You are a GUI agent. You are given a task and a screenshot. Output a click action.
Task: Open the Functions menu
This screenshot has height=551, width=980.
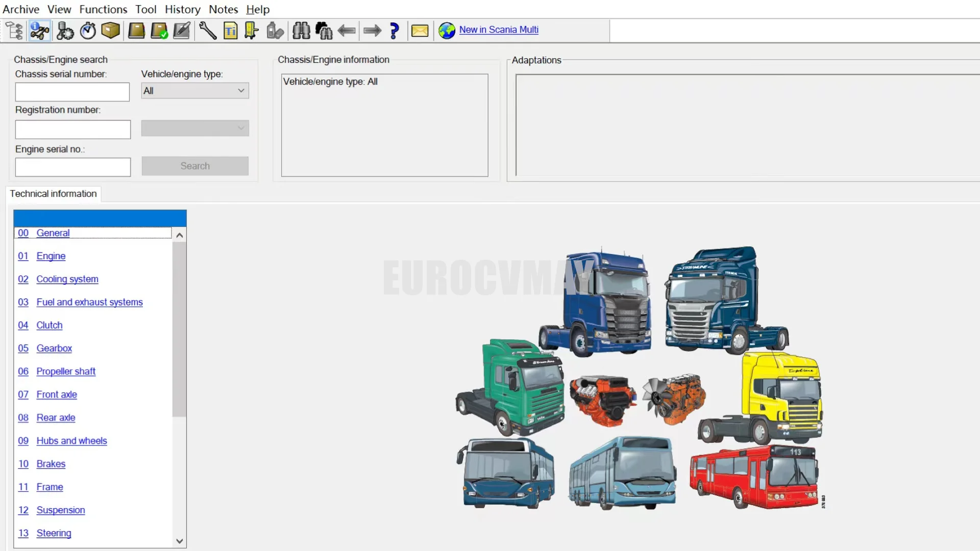click(103, 9)
